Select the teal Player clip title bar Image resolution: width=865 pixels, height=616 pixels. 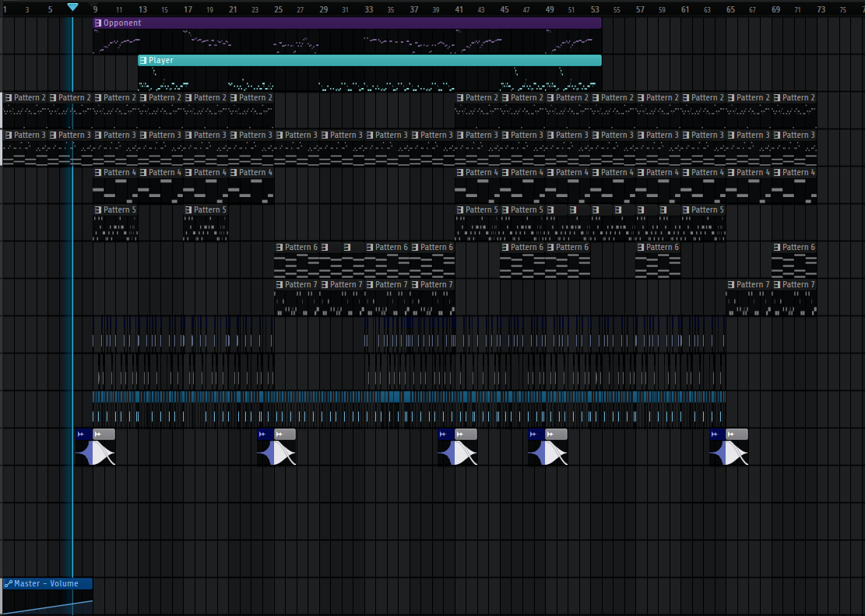click(370, 60)
